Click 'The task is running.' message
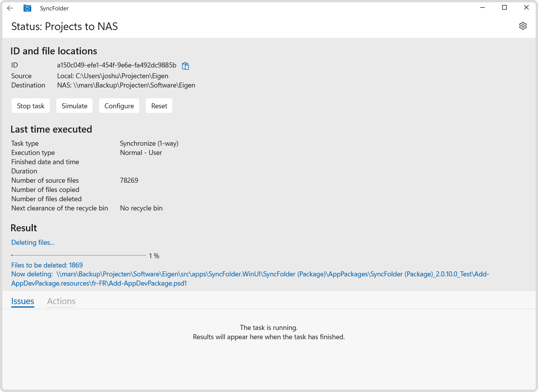The height and width of the screenshot is (392, 538). point(269,328)
